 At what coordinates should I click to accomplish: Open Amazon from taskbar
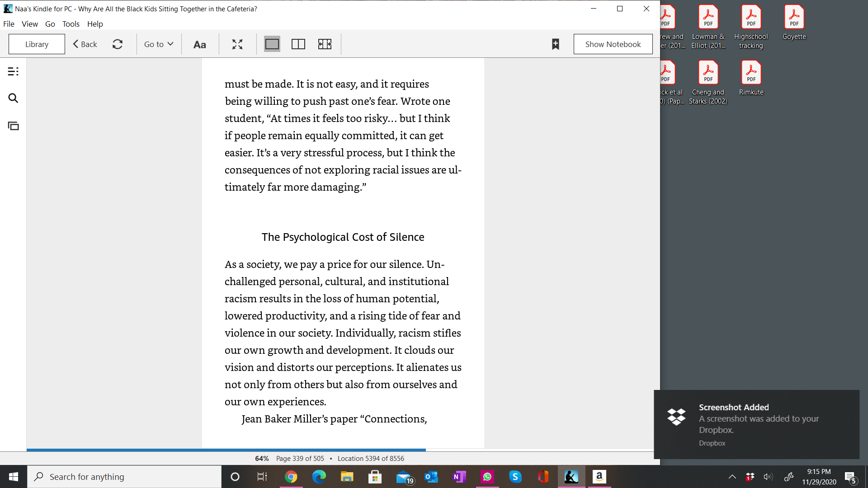click(599, 477)
